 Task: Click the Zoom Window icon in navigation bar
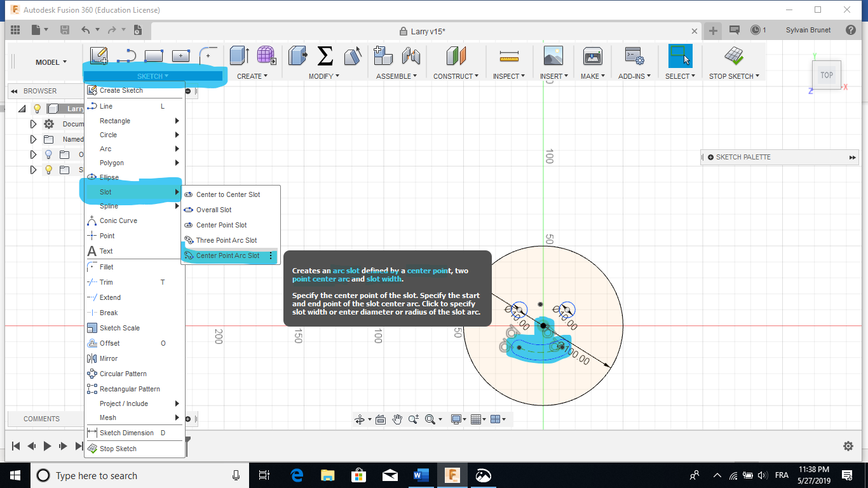[x=430, y=419]
